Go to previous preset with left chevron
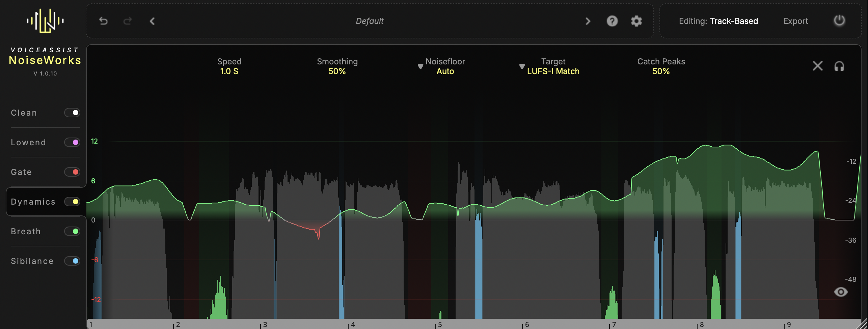Screen dimensions: 868x329 click(x=152, y=21)
